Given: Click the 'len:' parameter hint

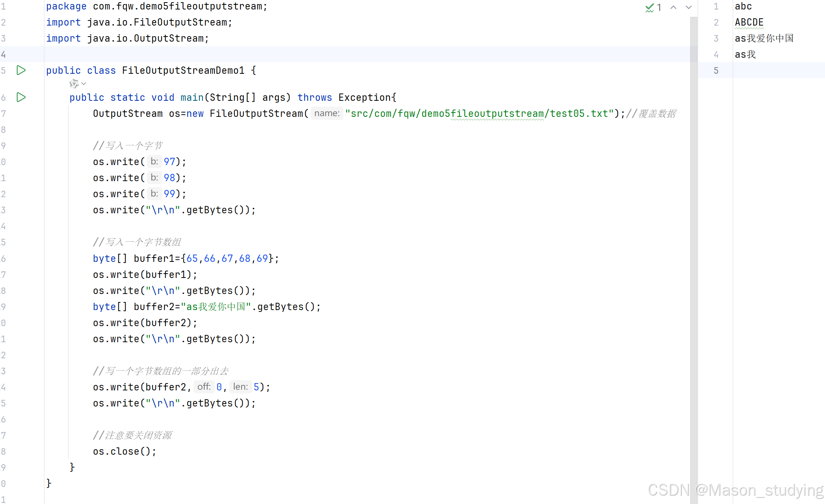Looking at the screenshot, I should 240,387.
